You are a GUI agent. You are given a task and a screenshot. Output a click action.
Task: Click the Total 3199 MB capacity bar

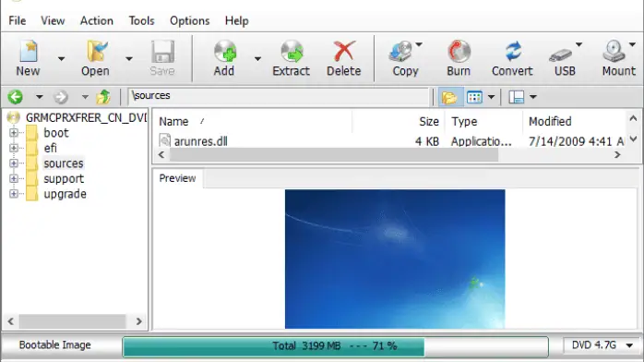coord(335,346)
